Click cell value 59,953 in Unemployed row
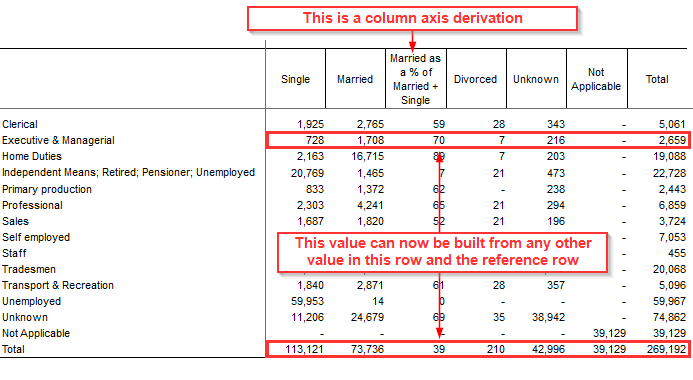 click(307, 301)
